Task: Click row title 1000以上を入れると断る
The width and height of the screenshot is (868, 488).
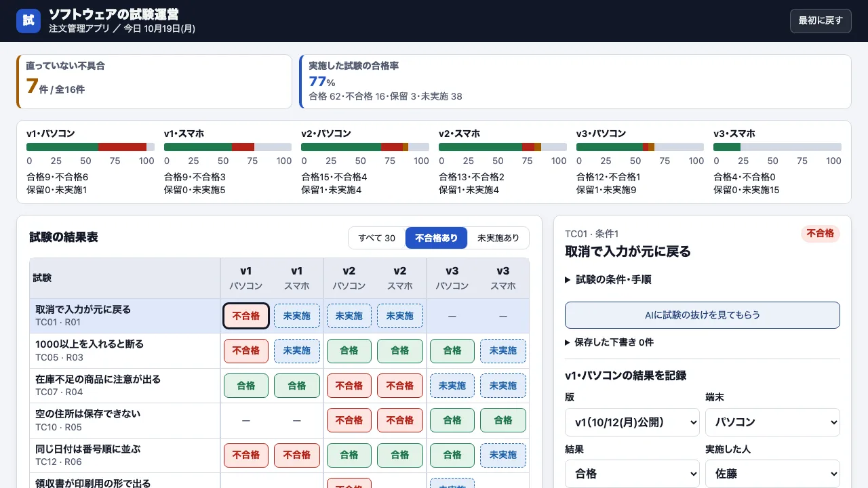Action: 90,344
